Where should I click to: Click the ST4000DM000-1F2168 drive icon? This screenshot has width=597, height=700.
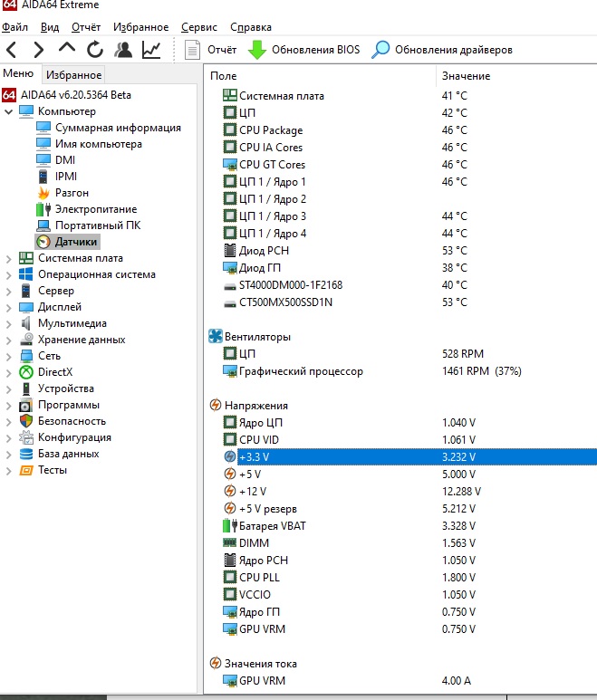(x=229, y=286)
